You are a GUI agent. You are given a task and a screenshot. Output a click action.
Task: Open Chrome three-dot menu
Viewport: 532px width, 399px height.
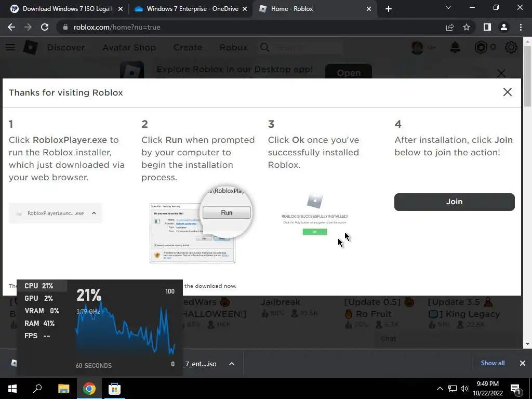click(x=521, y=27)
